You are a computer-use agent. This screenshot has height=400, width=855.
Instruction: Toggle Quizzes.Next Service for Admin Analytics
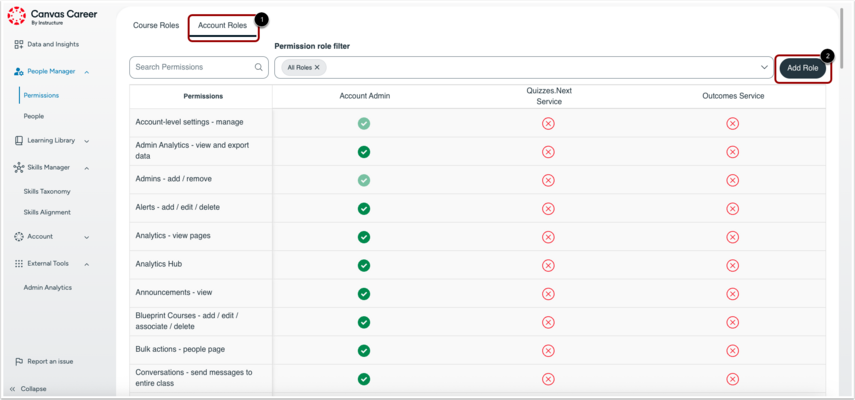(548, 152)
